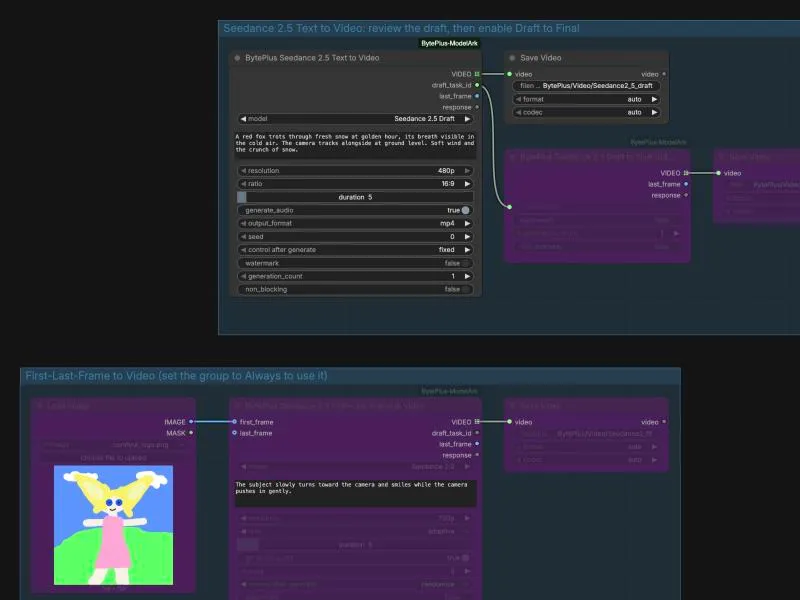Screen dimensions: 800x600
Task: Click the cartoon girl image preview
Action: (x=113, y=525)
